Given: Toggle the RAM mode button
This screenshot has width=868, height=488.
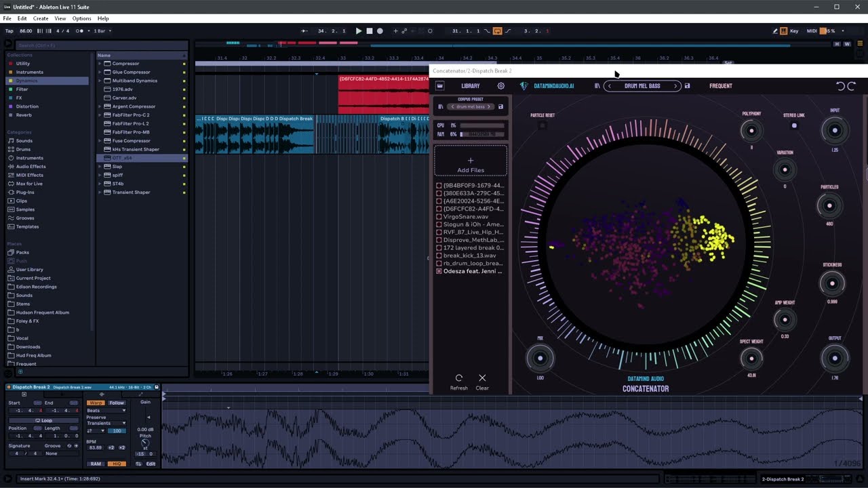Looking at the screenshot, I should point(96,464).
